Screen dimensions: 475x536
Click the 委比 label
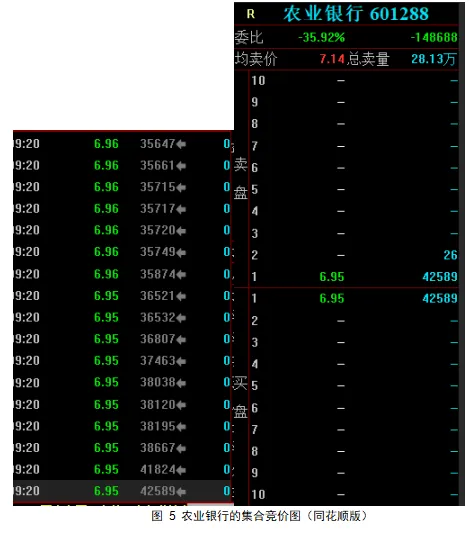tap(249, 37)
